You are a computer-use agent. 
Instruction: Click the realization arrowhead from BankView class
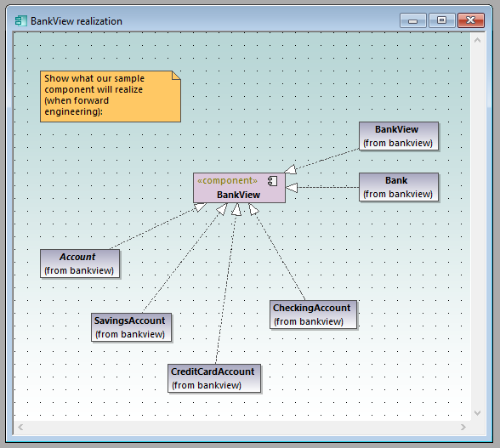pos(290,170)
